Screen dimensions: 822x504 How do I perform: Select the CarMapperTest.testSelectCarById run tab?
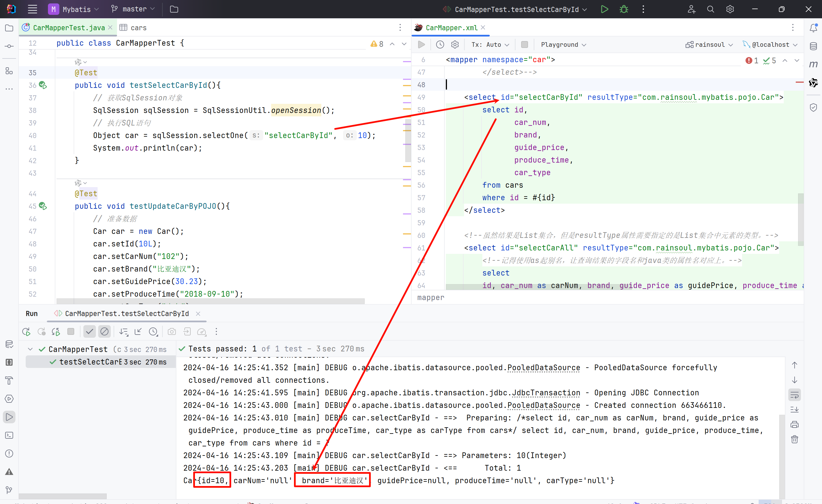tap(127, 314)
